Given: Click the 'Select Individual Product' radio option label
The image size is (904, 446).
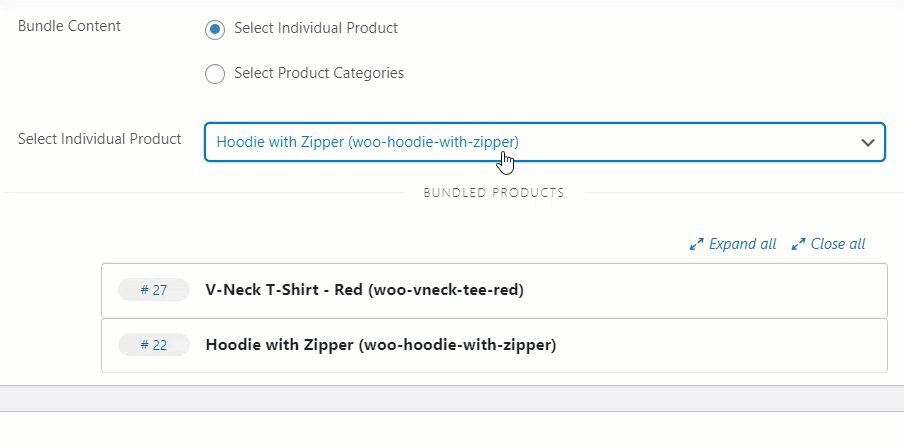Looking at the screenshot, I should 316,28.
